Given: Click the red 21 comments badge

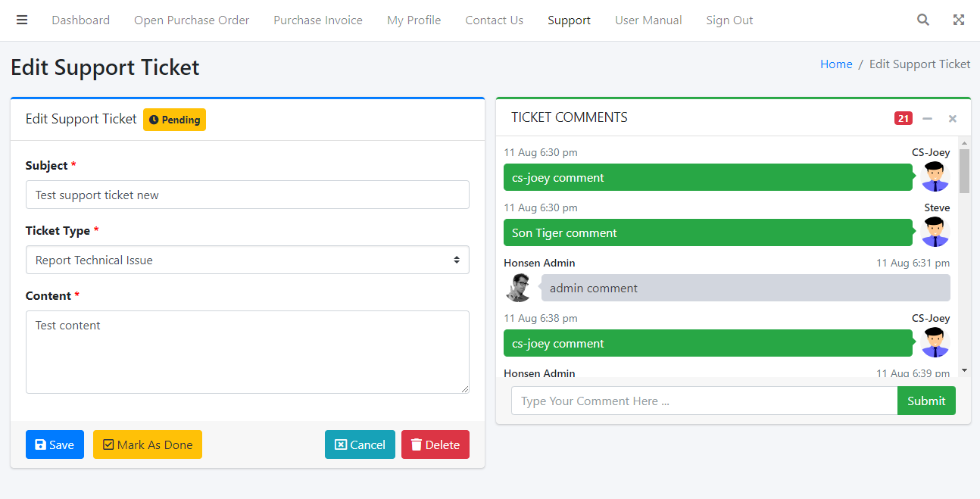Looking at the screenshot, I should pyautogui.click(x=903, y=118).
